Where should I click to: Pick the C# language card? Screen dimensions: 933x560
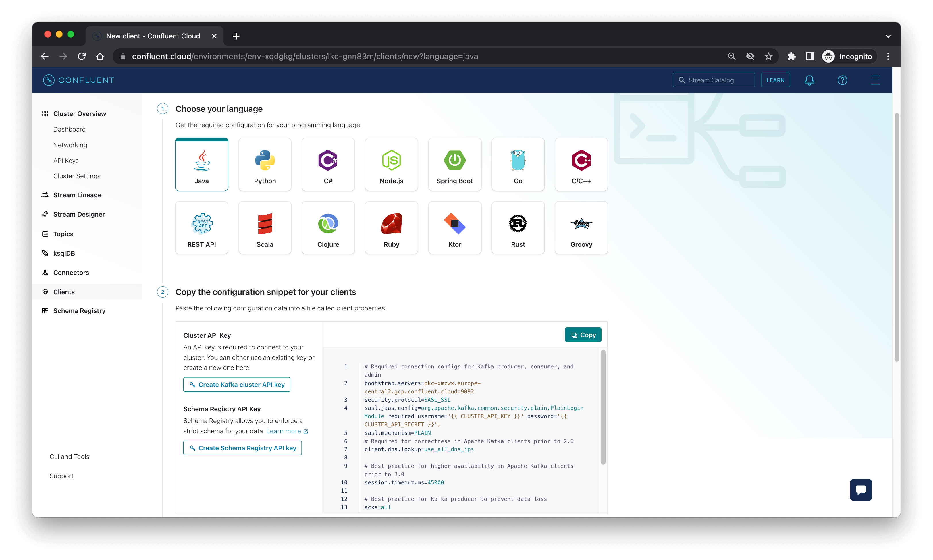328,164
